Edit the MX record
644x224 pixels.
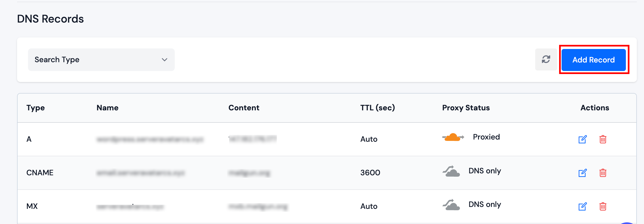coord(582,207)
